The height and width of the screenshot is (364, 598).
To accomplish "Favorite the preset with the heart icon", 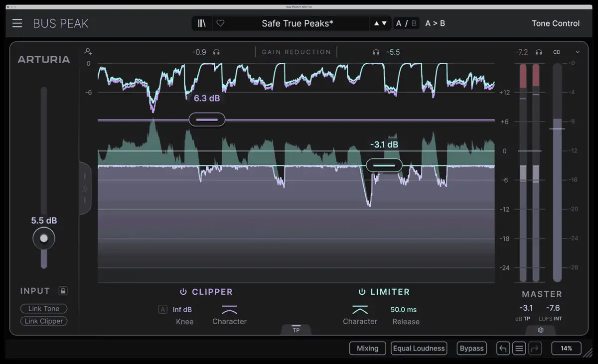I will (x=220, y=23).
